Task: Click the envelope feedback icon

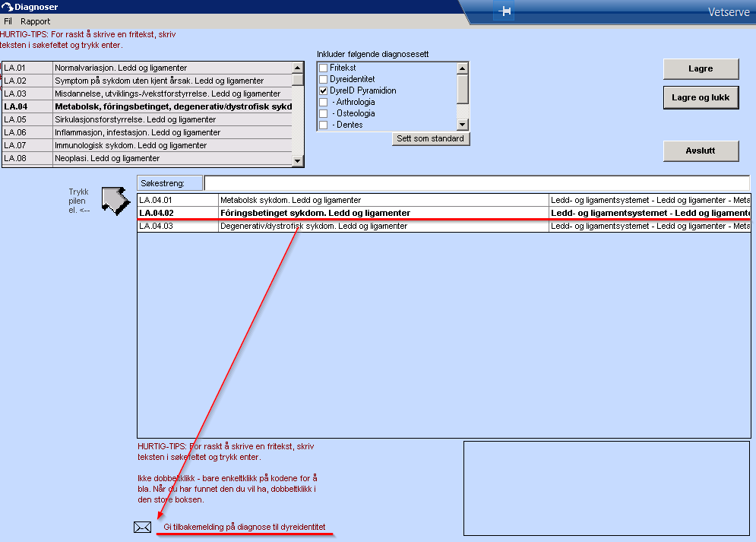Action: pyautogui.click(x=143, y=527)
